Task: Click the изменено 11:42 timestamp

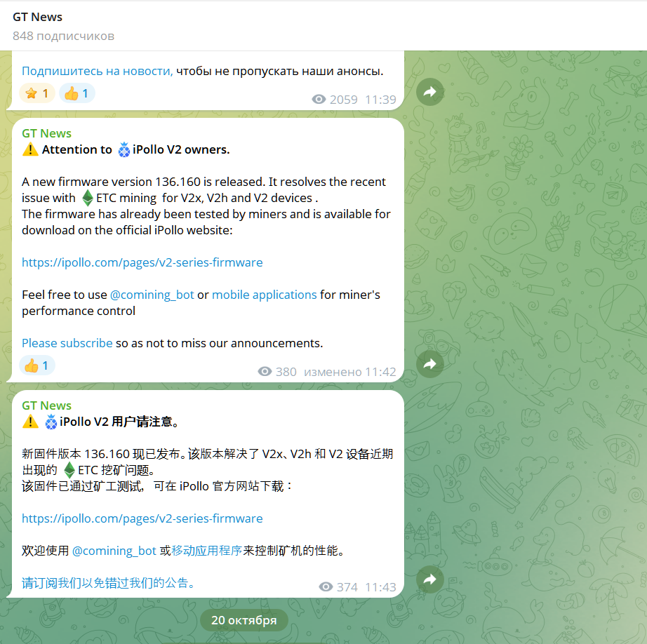Action: 350,372
